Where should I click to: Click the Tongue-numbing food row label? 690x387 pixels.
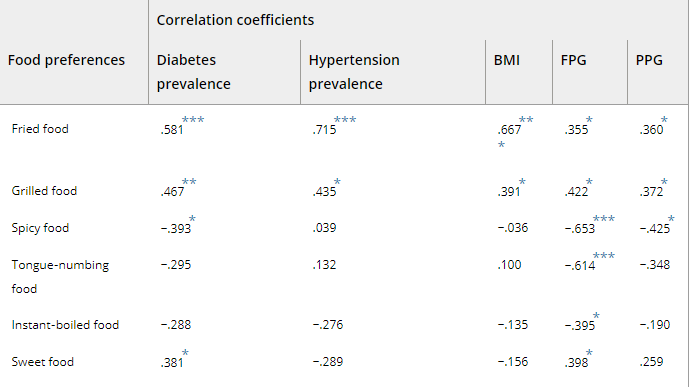click(60, 276)
